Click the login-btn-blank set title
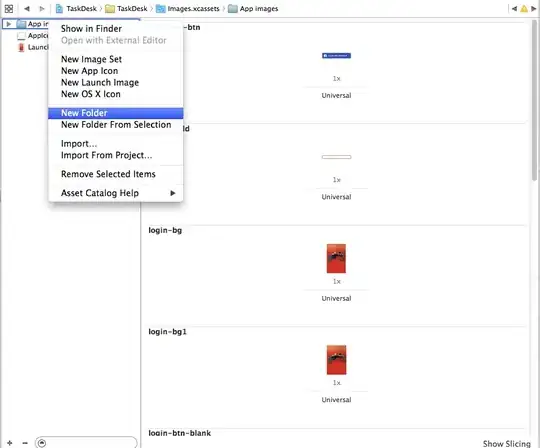 pos(179,433)
